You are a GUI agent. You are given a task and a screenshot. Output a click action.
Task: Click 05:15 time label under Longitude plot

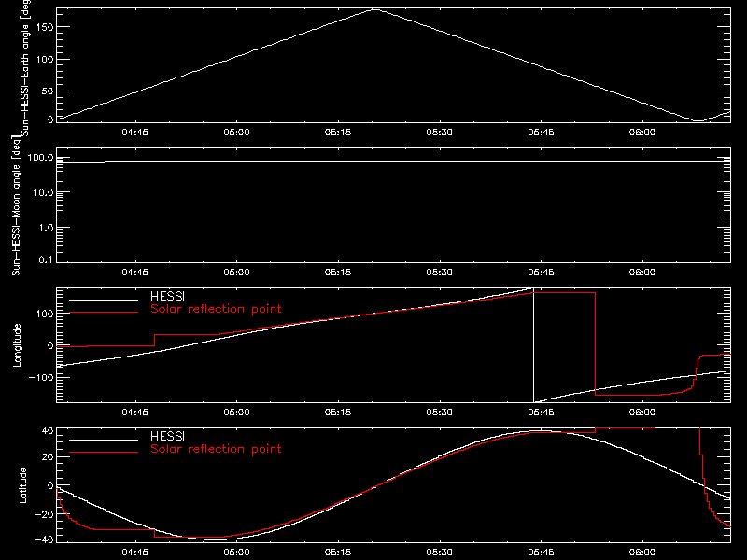338,413
